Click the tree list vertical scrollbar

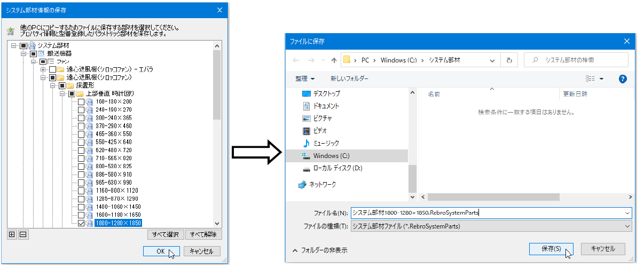(x=217, y=85)
